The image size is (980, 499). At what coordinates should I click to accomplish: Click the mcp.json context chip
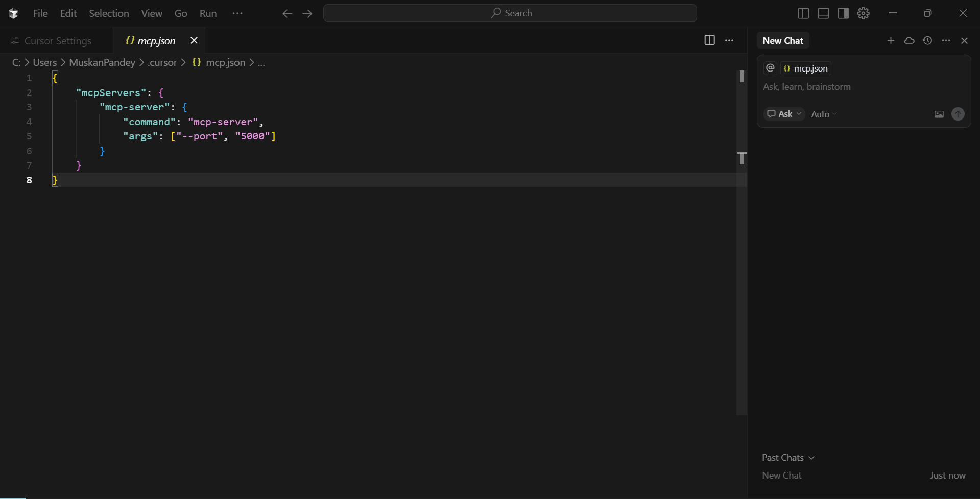[806, 68]
